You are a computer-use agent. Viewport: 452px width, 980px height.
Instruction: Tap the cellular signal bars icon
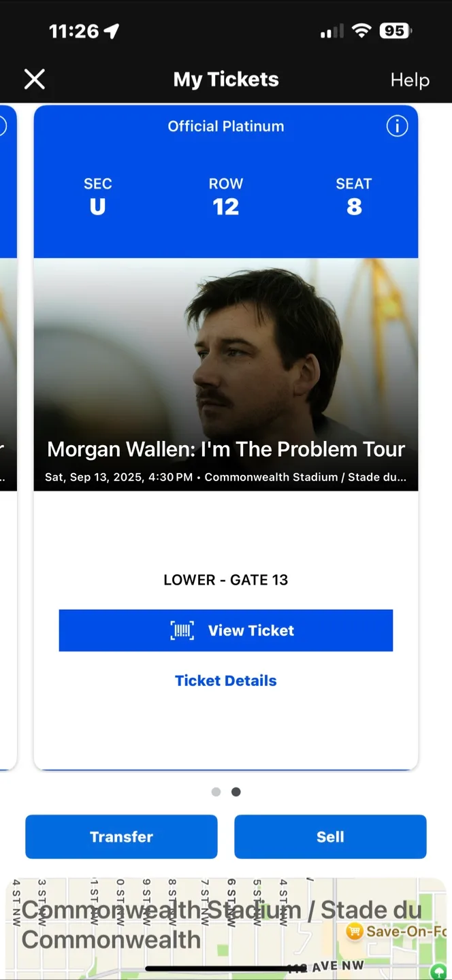tap(332, 31)
